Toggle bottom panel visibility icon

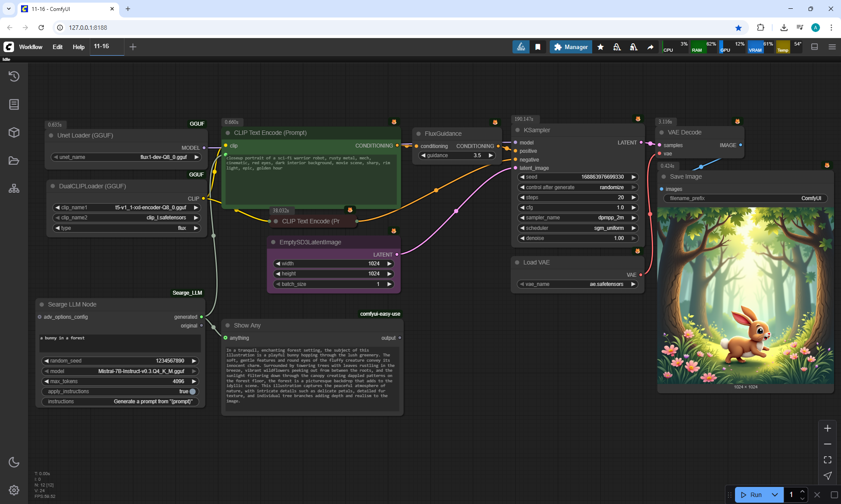click(x=814, y=47)
